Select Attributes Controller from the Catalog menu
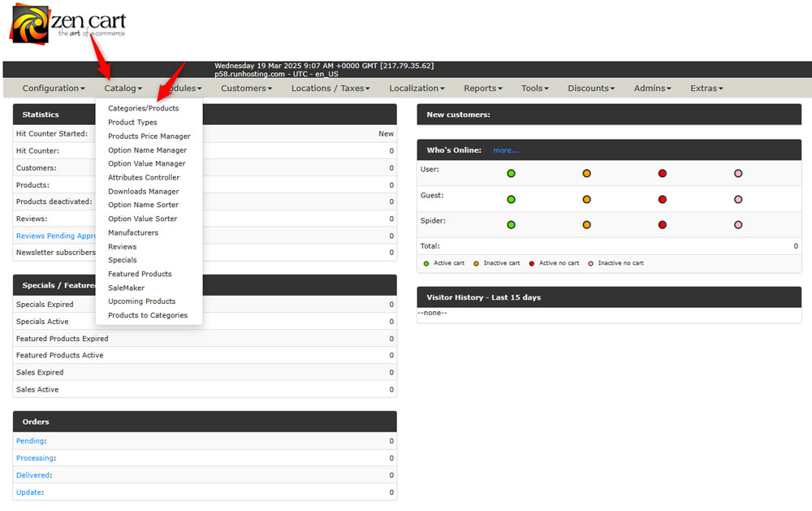The image size is (812, 511). 145,177
